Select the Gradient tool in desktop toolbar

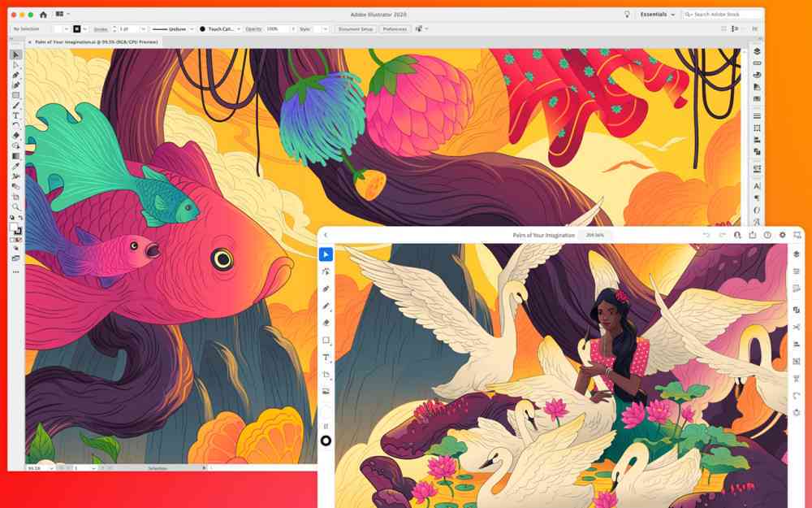pos(16,156)
